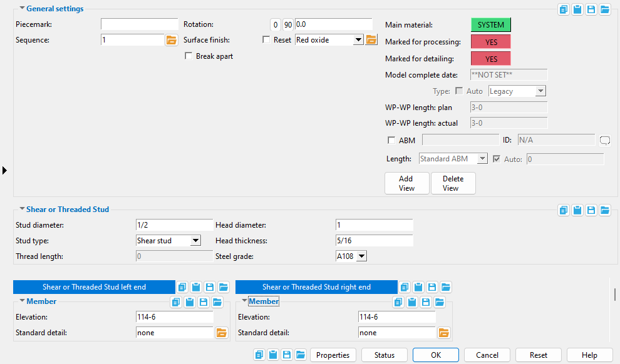Copy icon beside the left end tab
This screenshot has height=364, width=620.
click(x=182, y=287)
